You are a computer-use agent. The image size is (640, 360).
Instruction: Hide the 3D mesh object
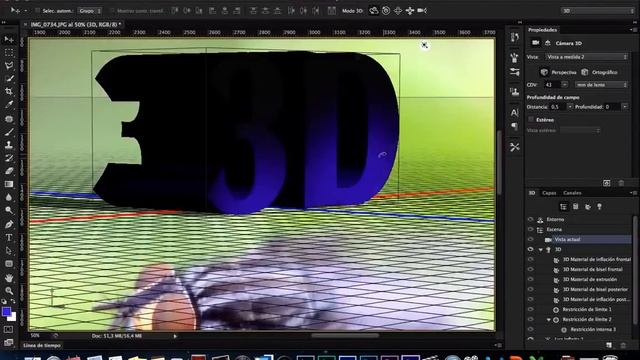(x=531, y=249)
